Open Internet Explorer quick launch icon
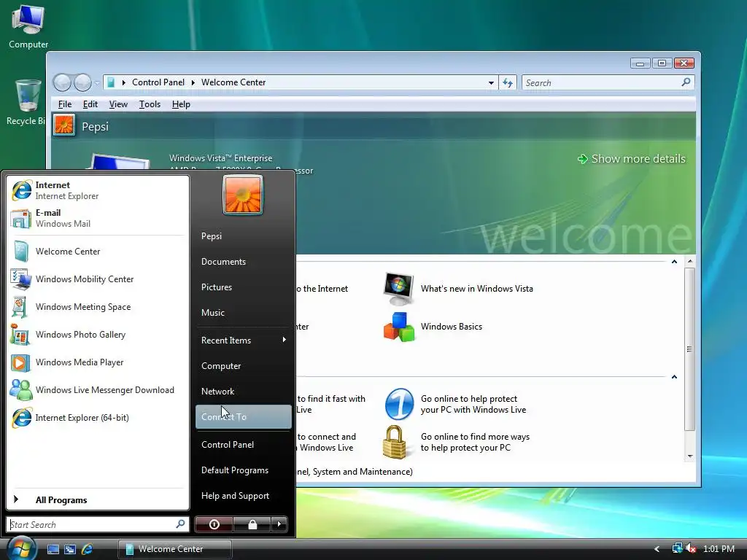The image size is (747, 560). pos(88,549)
